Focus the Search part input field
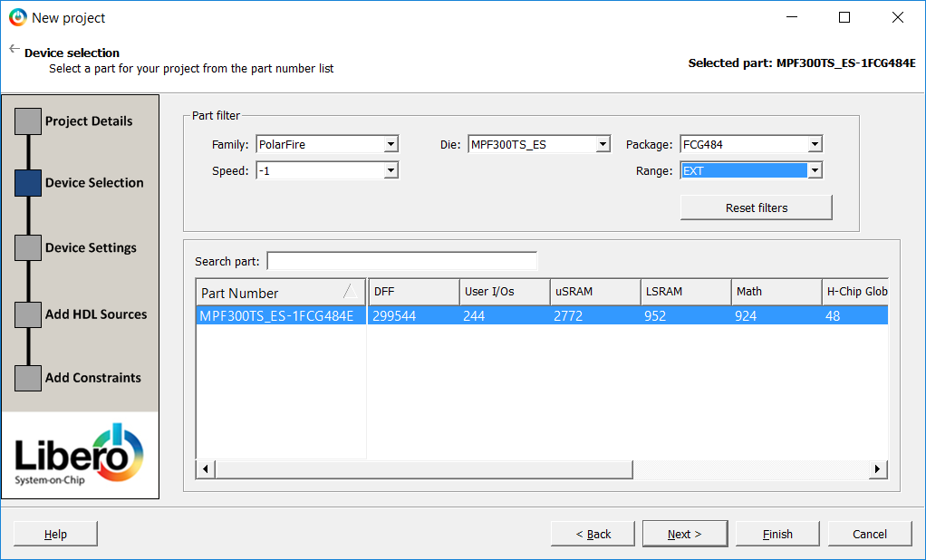The image size is (926, 560). tap(402, 261)
